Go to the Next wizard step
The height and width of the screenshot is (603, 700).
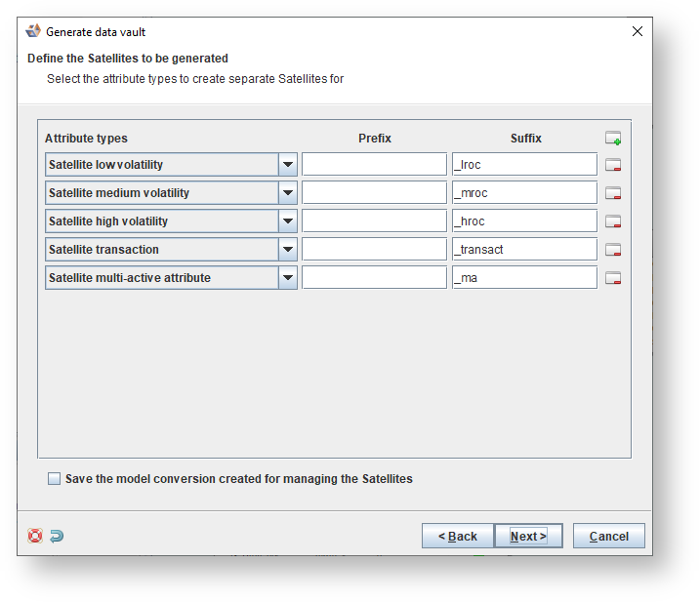click(x=528, y=536)
